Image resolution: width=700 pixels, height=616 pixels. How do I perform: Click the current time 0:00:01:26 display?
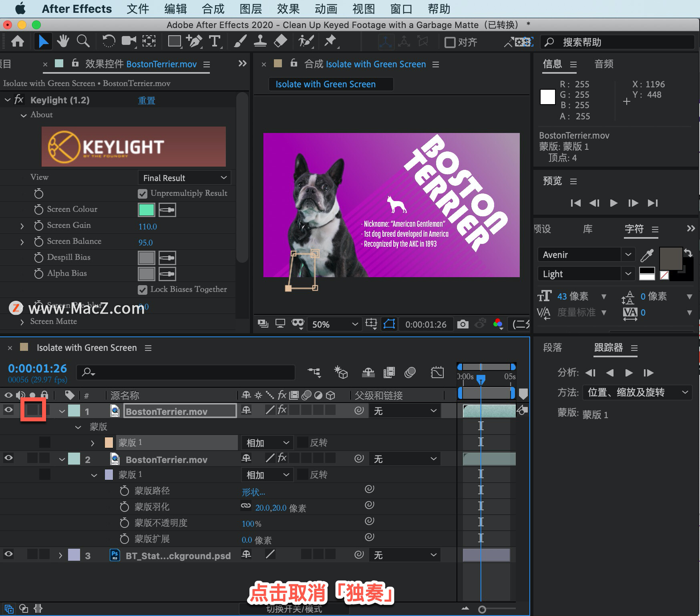tap(38, 368)
